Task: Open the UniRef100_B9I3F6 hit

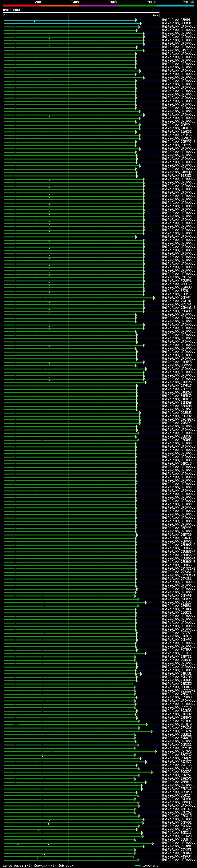Action: pos(177,653)
